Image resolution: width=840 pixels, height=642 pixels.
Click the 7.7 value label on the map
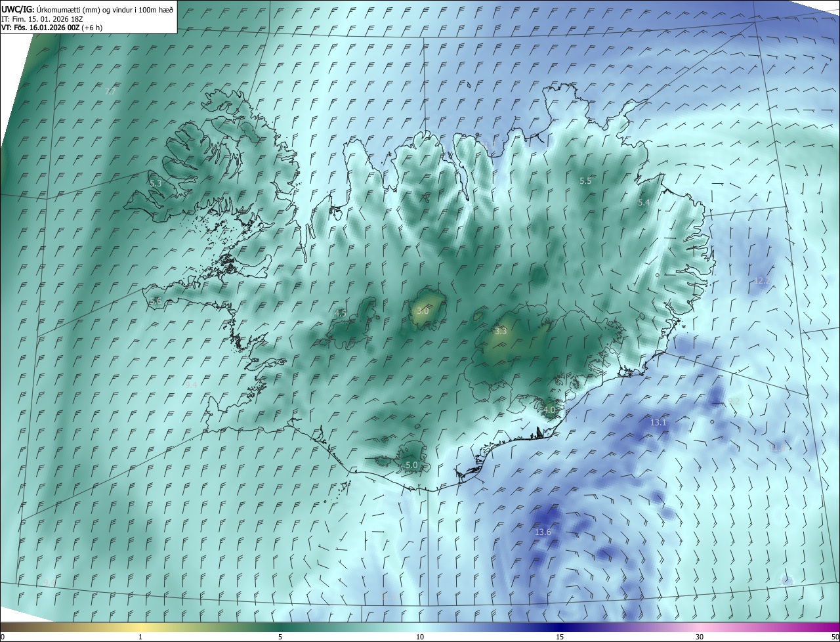click(110, 92)
